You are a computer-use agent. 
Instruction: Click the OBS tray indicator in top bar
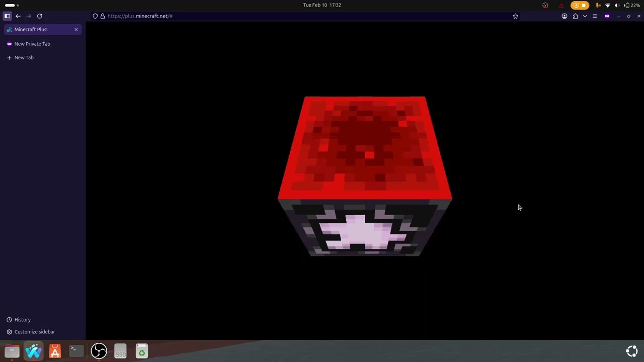point(545,5)
